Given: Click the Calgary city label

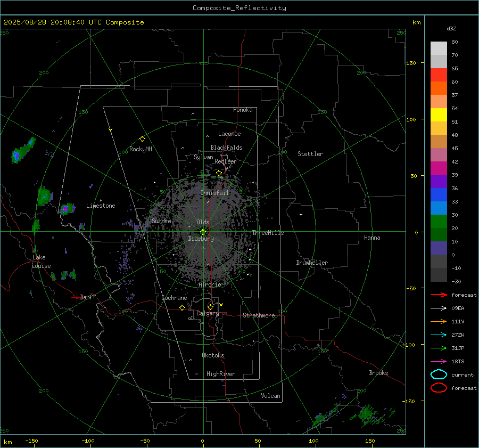Looking at the screenshot, I should pyautogui.click(x=208, y=313).
